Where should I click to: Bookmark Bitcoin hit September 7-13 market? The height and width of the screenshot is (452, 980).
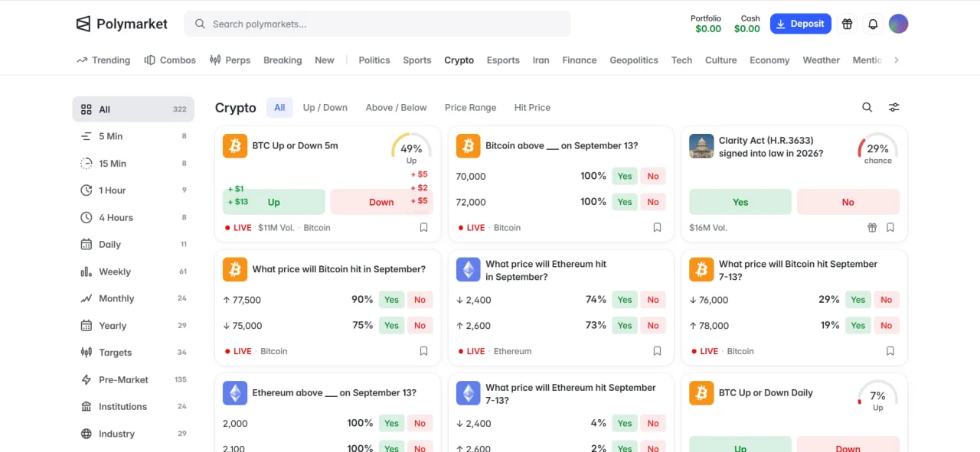[x=890, y=351]
